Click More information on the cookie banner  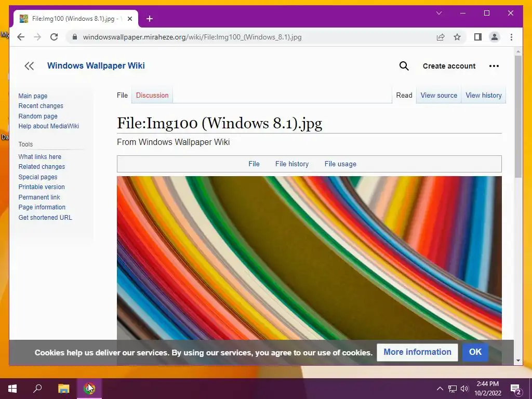tap(417, 352)
